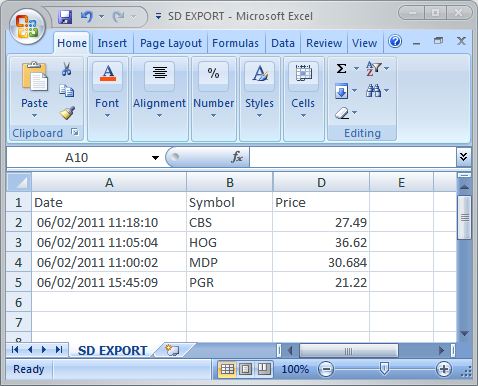Select column D header
The width and height of the screenshot is (478, 386).
[x=321, y=182]
